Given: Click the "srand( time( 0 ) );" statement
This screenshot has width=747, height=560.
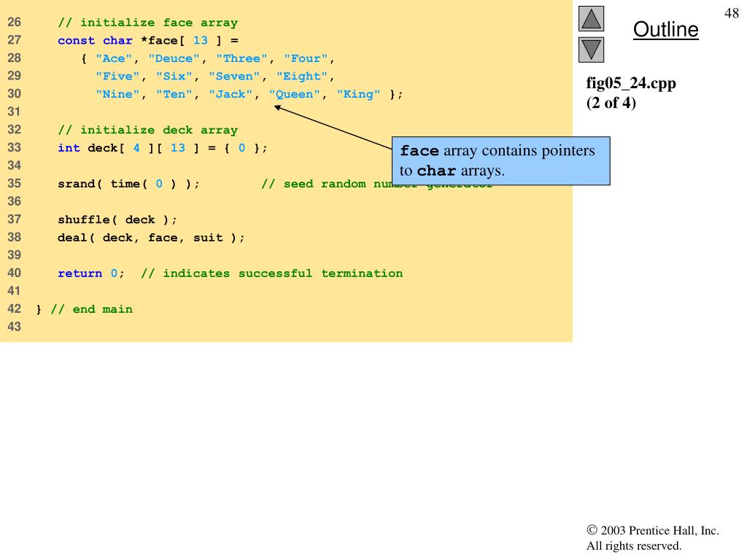Looking at the screenshot, I should point(128,184).
